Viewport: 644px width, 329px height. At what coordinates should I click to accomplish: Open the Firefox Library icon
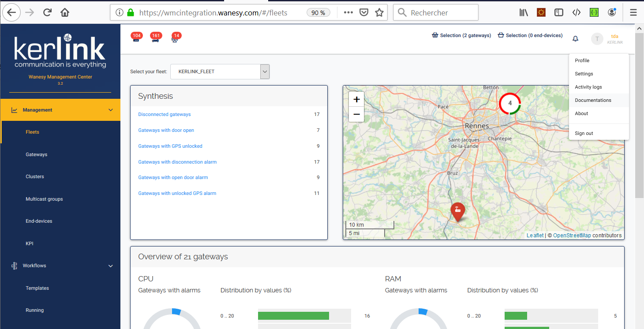click(x=524, y=13)
